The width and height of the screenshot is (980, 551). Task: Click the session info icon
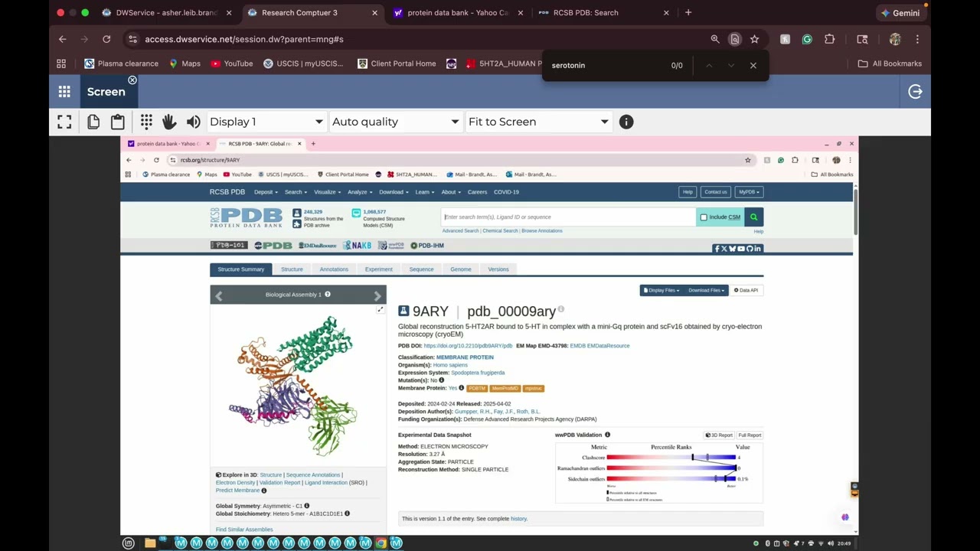[626, 122]
